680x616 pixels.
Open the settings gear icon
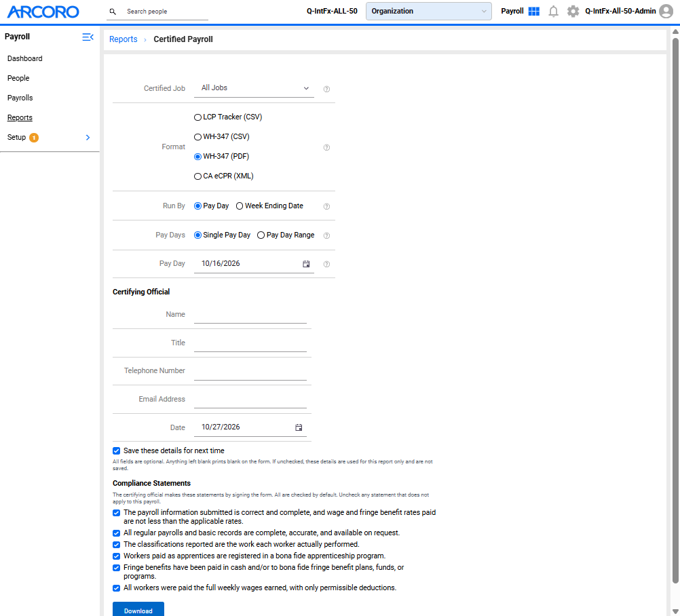(573, 12)
